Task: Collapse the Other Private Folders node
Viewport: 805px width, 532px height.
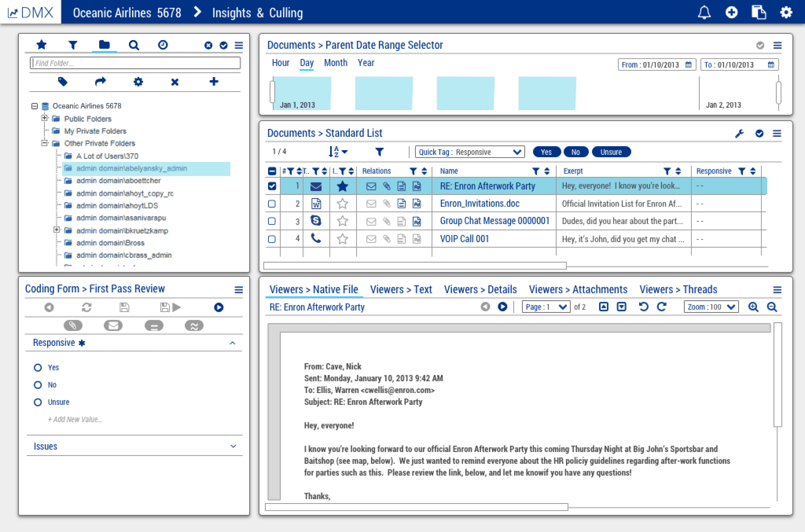Action: (x=44, y=143)
